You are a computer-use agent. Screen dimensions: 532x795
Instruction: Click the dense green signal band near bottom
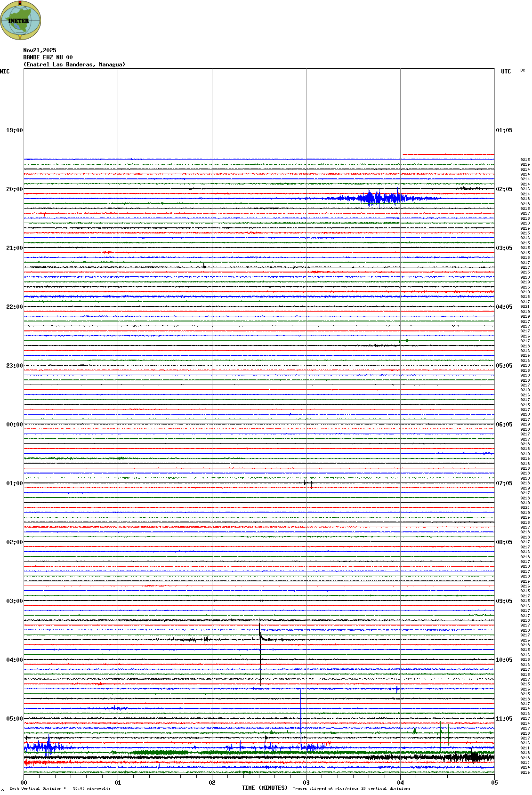(x=160, y=752)
